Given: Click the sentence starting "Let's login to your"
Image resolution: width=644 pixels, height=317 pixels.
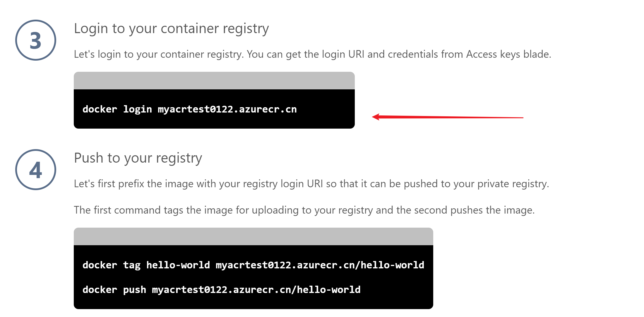Looking at the screenshot, I should [312, 54].
